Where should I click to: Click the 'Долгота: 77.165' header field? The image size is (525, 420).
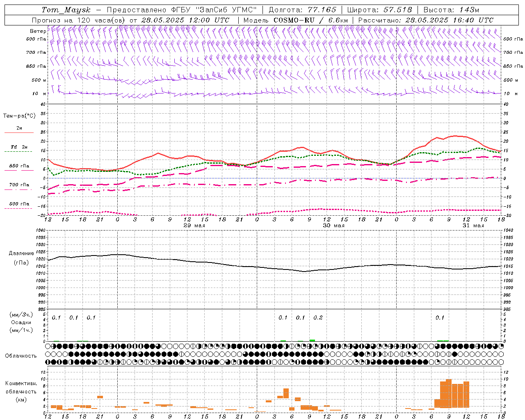[302, 10]
